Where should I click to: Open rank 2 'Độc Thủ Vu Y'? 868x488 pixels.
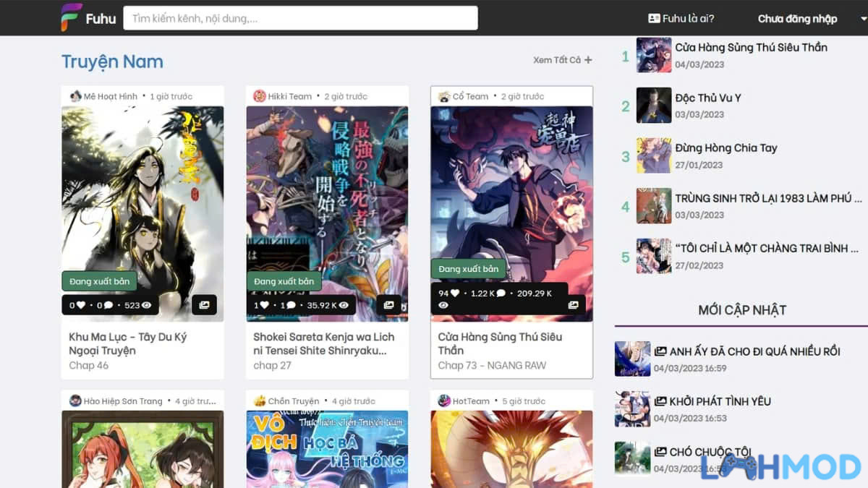point(708,98)
